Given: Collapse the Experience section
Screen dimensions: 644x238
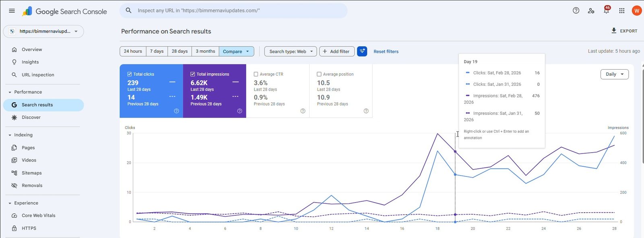Looking at the screenshot, I should tap(10, 203).
